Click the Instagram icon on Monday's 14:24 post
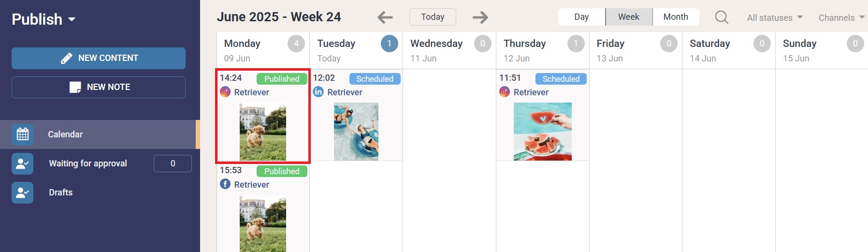The height and width of the screenshot is (252, 868). [x=225, y=92]
